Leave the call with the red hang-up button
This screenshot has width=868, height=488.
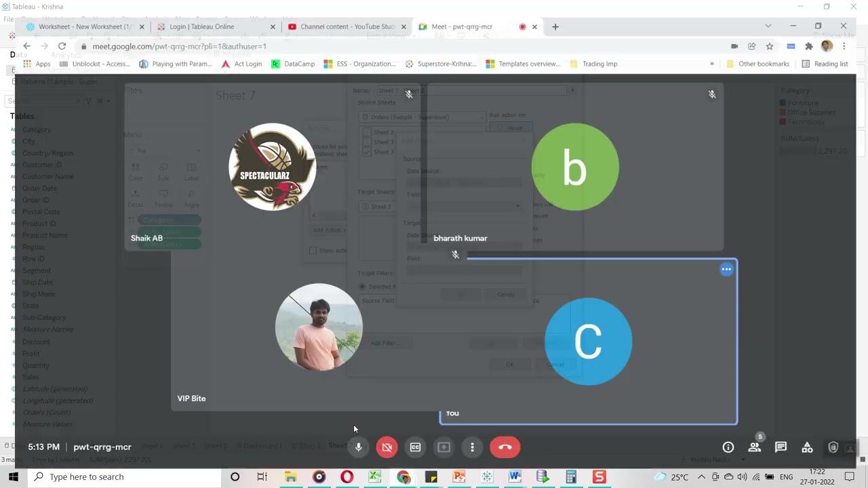[505, 447]
